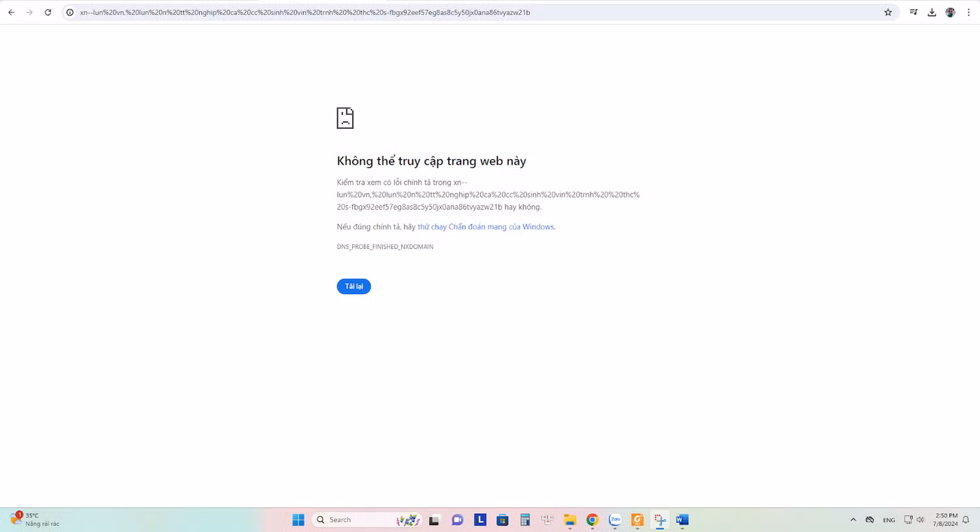Go back to the previous page

11,12
